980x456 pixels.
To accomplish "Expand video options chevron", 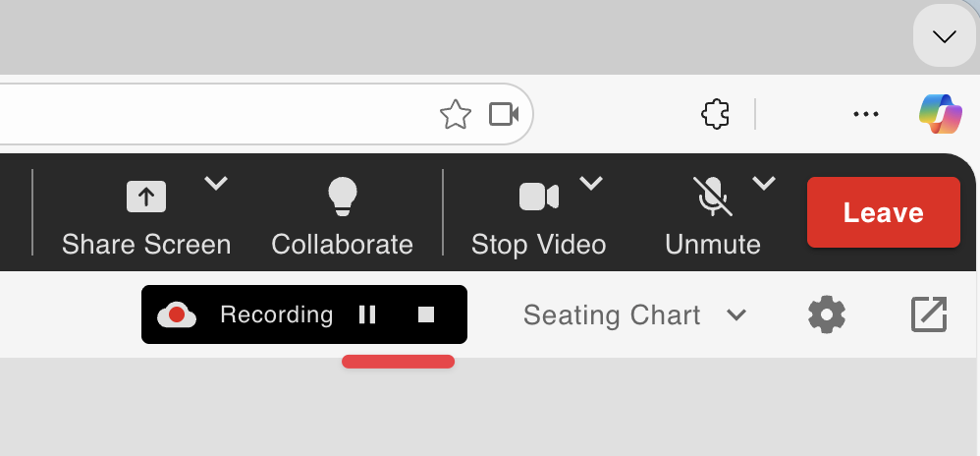I will (590, 183).
